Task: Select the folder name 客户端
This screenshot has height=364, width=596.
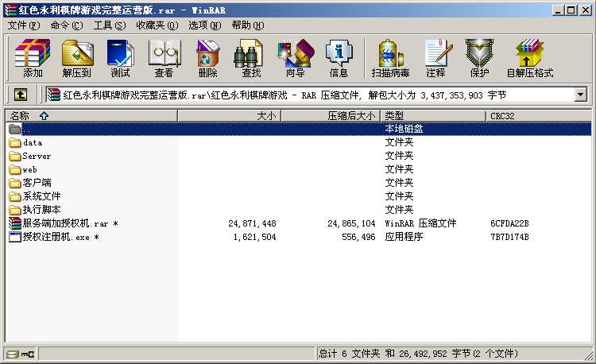Action: [37, 183]
